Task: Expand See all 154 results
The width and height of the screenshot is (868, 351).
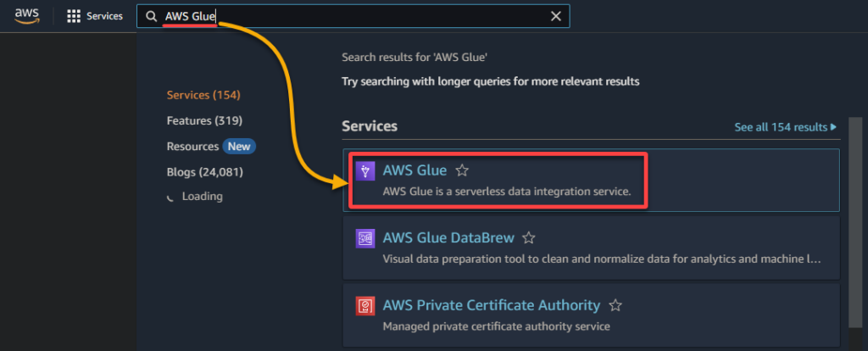Action: click(x=785, y=127)
